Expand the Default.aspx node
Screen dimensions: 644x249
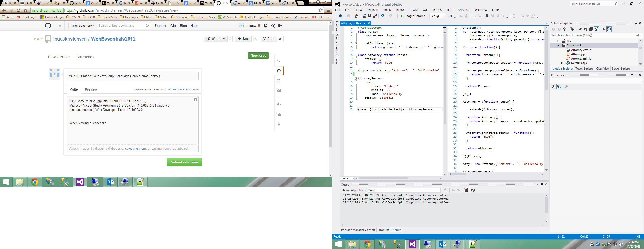click(562, 63)
